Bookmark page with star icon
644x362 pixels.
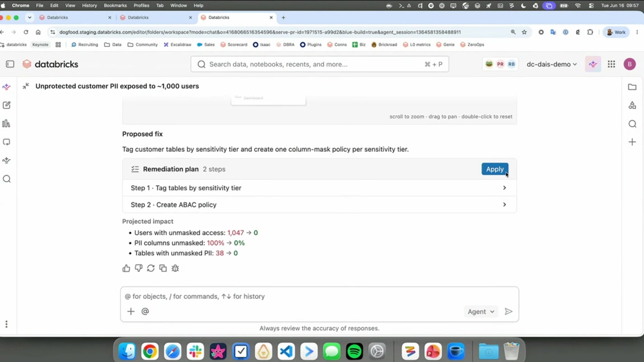tap(524, 32)
